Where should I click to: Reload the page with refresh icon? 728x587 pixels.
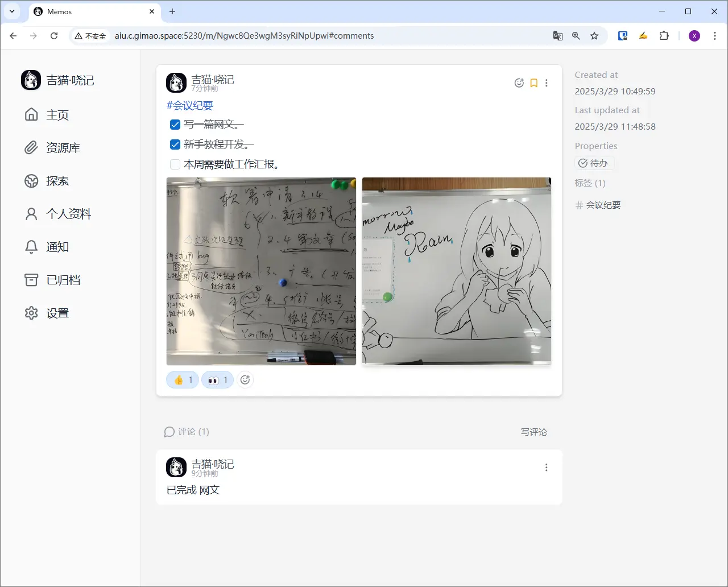(54, 36)
